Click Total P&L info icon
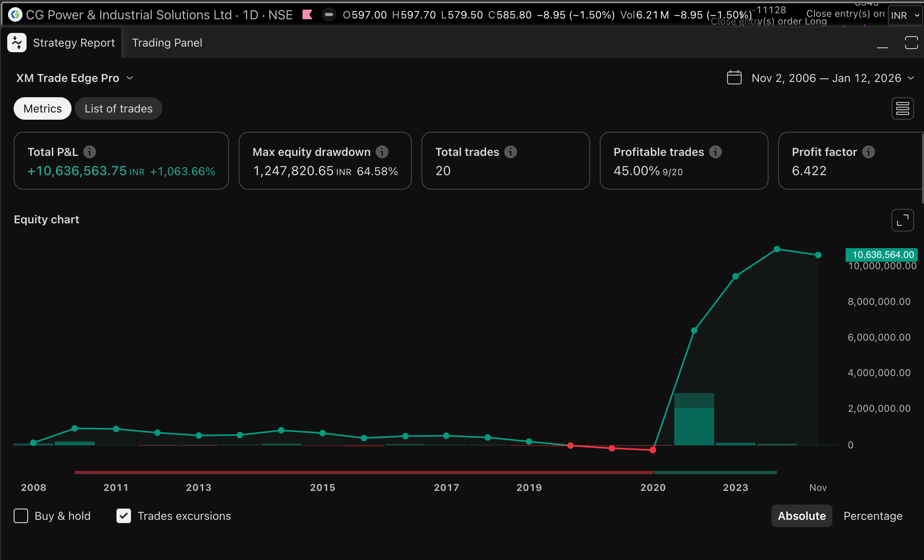Screen dimensions: 924x560 (x=90, y=152)
